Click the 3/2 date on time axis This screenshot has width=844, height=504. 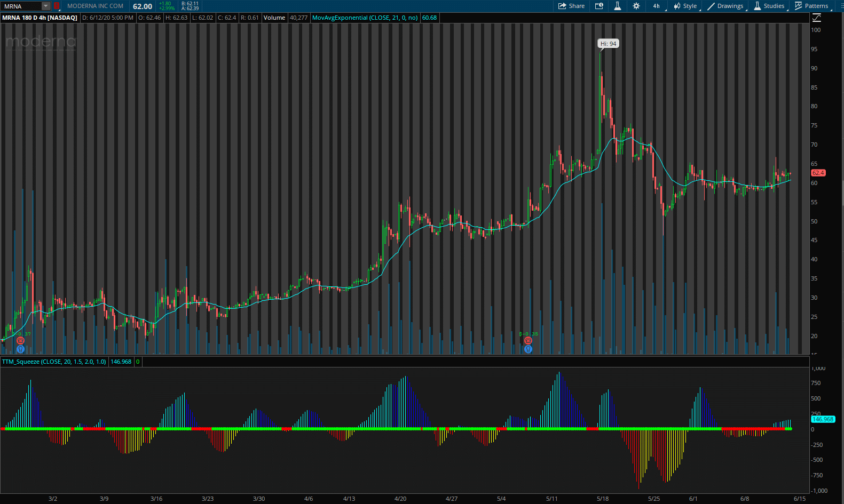[x=53, y=499]
